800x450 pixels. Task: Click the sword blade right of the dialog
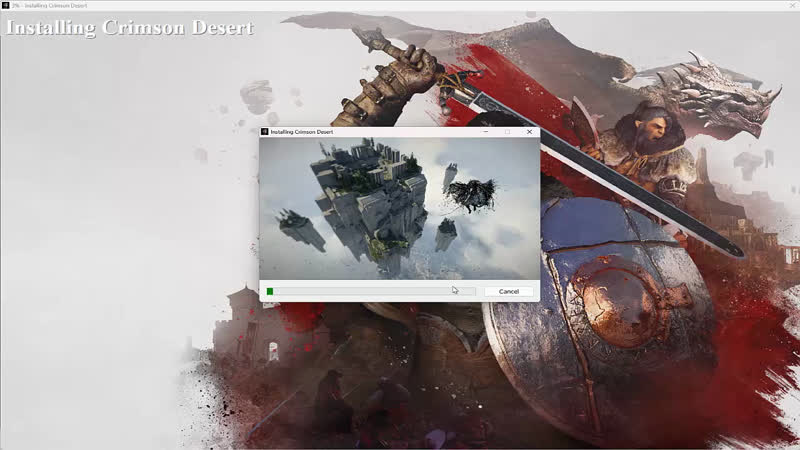click(640, 190)
